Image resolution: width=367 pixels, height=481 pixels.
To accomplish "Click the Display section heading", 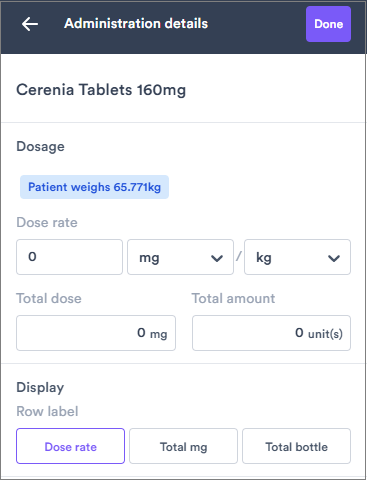I will (40, 388).
